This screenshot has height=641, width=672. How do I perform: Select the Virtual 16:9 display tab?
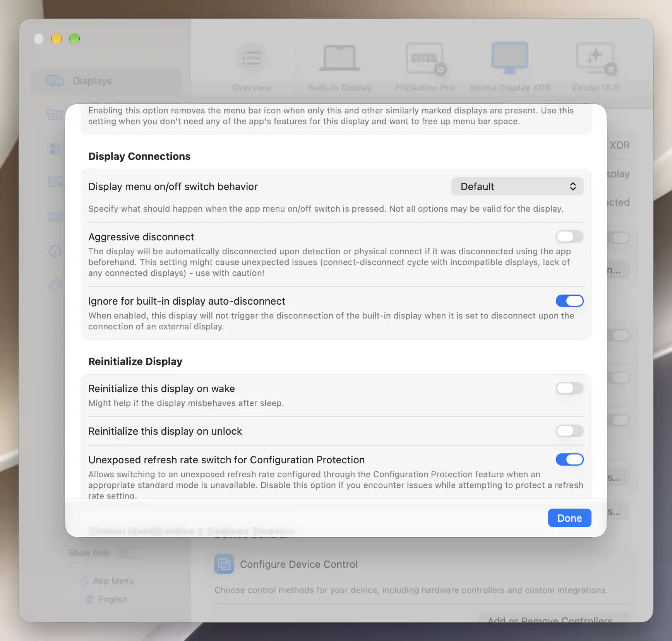tap(595, 67)
